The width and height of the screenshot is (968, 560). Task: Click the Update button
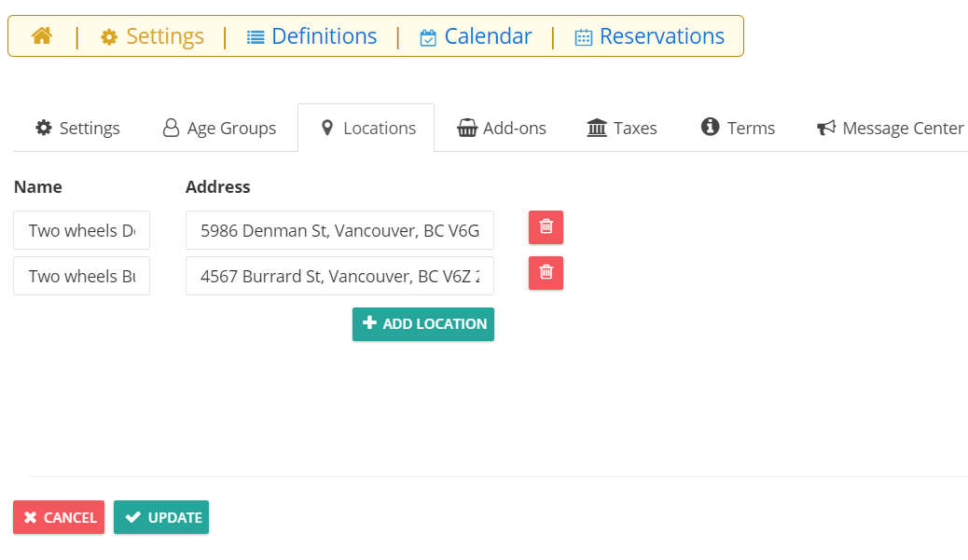point(161,517)
